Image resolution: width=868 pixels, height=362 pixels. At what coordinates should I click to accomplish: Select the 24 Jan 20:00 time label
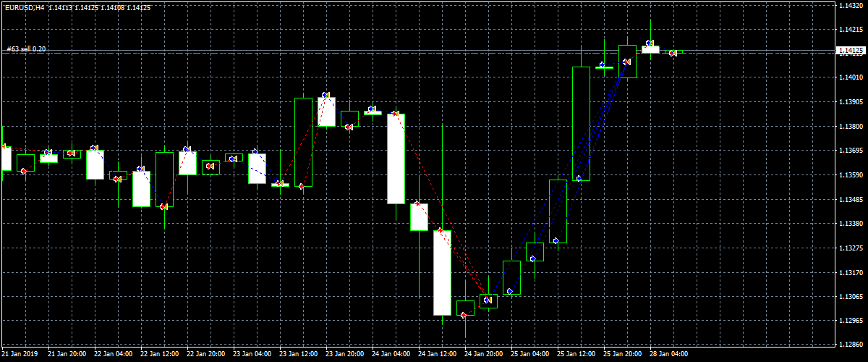pos(483,355)
